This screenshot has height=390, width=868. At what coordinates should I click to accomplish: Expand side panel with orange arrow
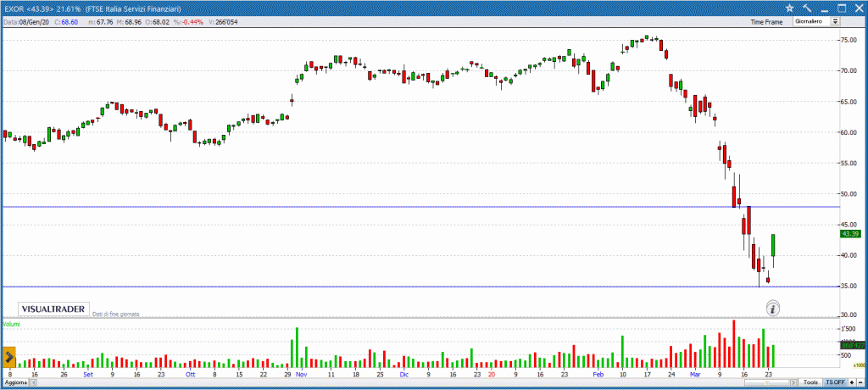(9, 357)
